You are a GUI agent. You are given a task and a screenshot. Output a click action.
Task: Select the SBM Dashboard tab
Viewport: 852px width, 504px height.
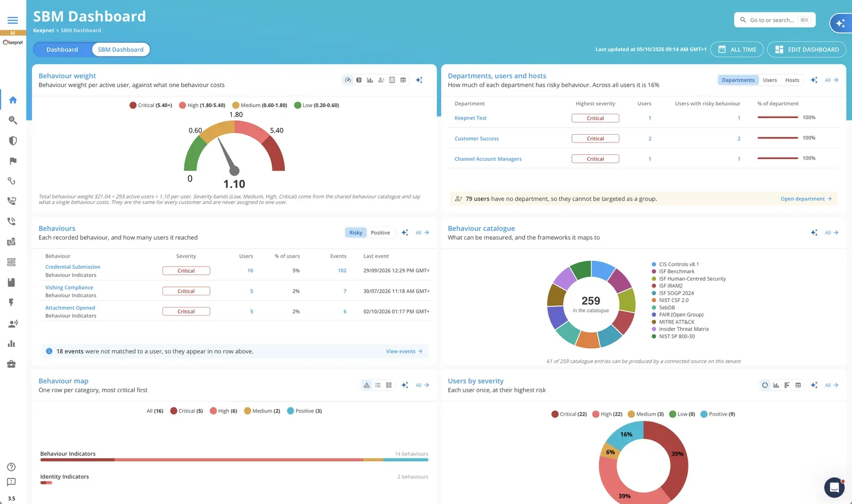(121, 49)
